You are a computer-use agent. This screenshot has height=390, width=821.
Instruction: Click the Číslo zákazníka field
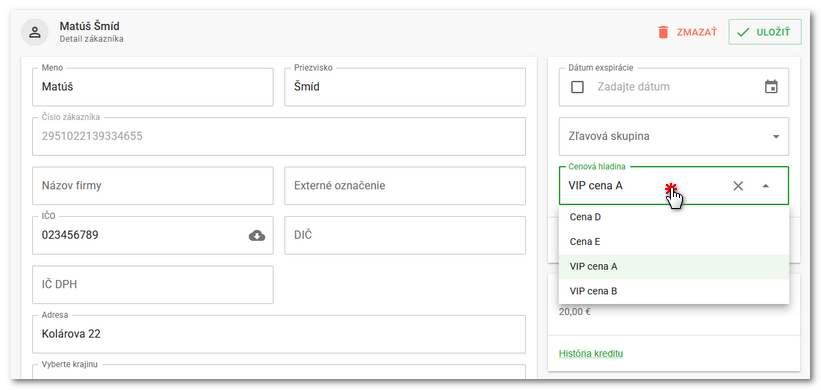point(279,137)
